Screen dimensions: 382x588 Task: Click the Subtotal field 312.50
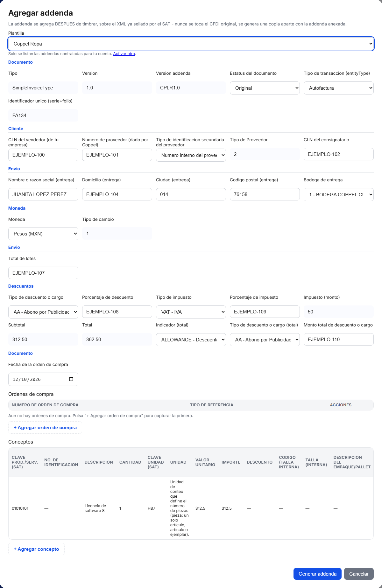click(43, 339)
